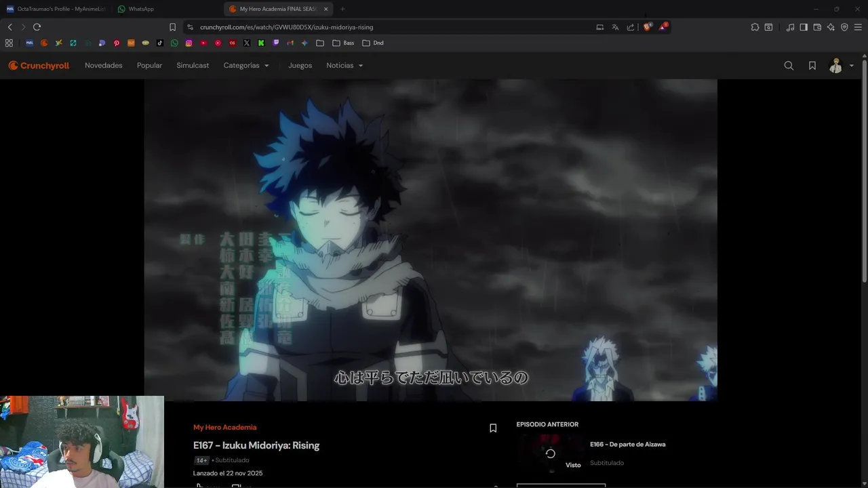Screen dimensions: 868x488
Task: Expand the Noticias dropdown
Action: [x=344, y=66]
